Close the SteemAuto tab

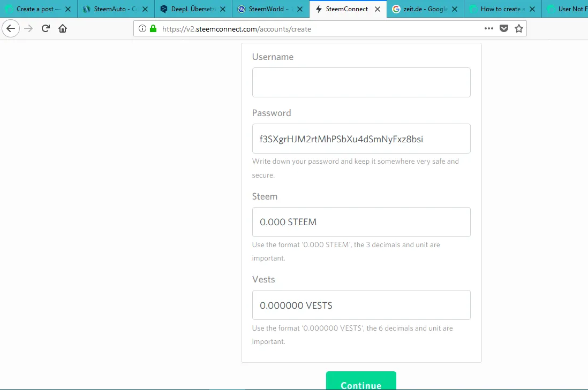pos(145,9)
